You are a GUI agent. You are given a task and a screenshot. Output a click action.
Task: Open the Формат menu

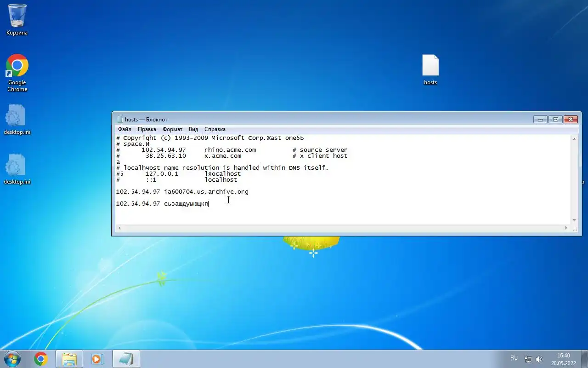click(172, 129)
